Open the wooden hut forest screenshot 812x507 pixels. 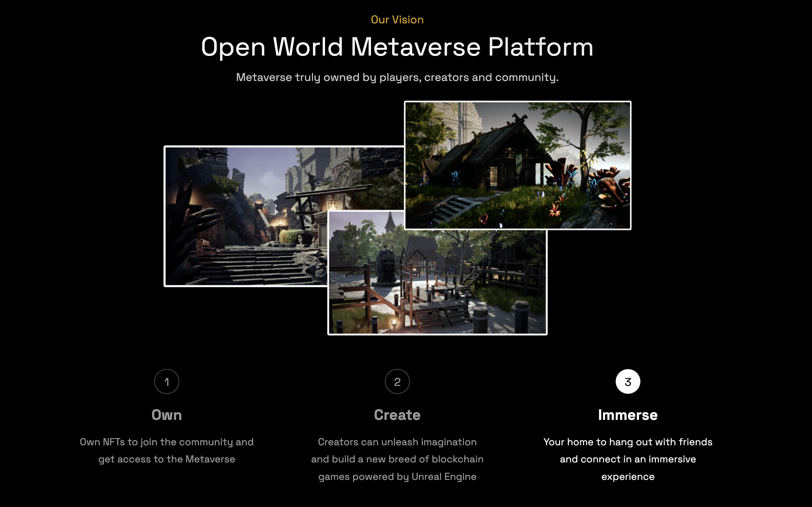(518, 165)
